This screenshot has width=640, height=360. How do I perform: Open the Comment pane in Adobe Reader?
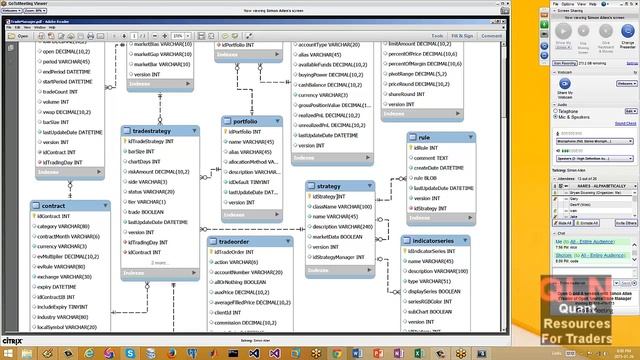pos(491,36)
